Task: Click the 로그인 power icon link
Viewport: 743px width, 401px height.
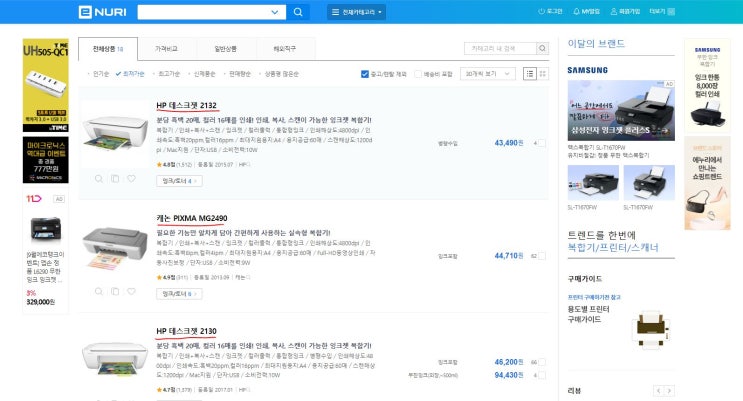Action: click(x=550, y=11)
